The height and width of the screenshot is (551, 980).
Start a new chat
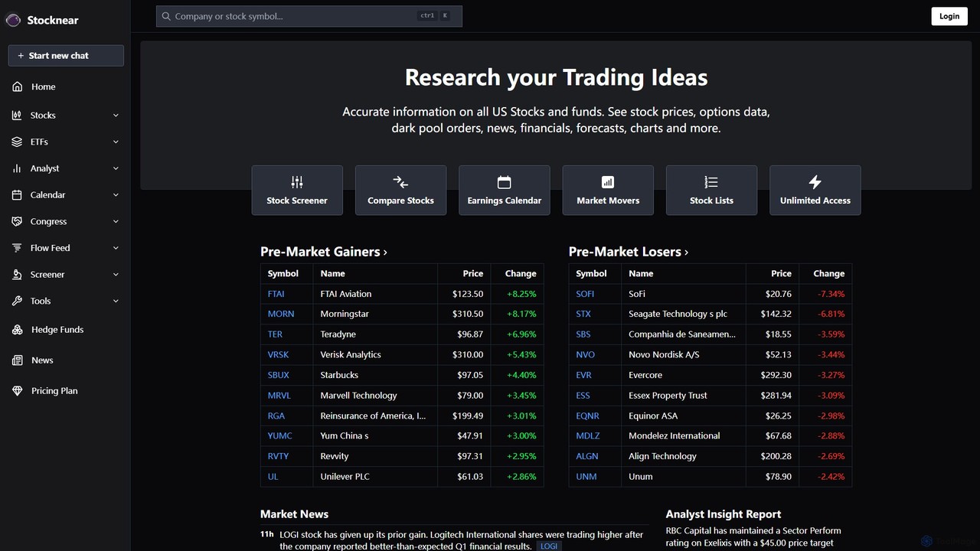[x=66, y=56]
